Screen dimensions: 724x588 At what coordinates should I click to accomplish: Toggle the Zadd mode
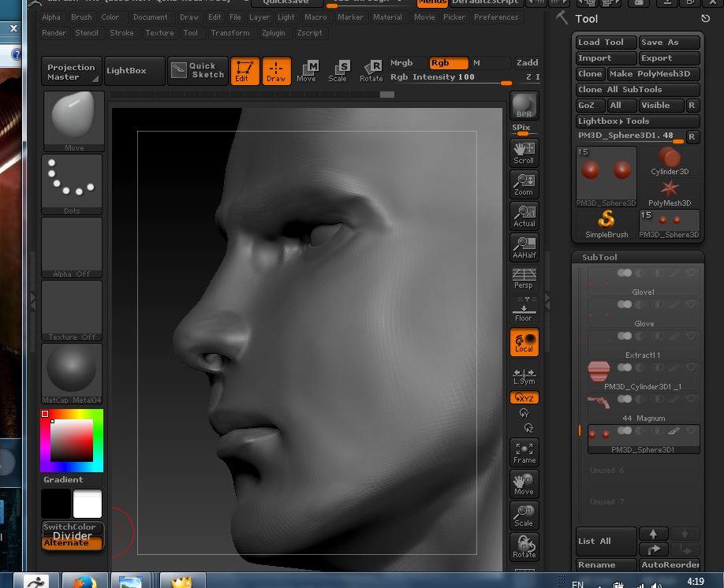point(527,63)
